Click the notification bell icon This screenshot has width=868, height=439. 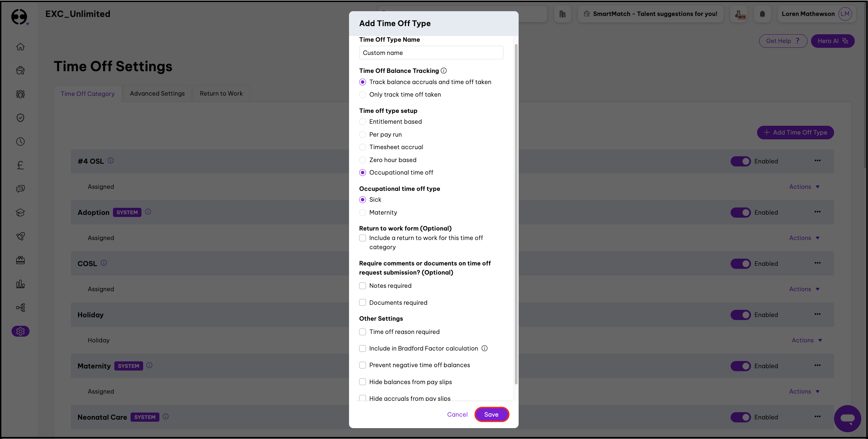coord(762,14)
